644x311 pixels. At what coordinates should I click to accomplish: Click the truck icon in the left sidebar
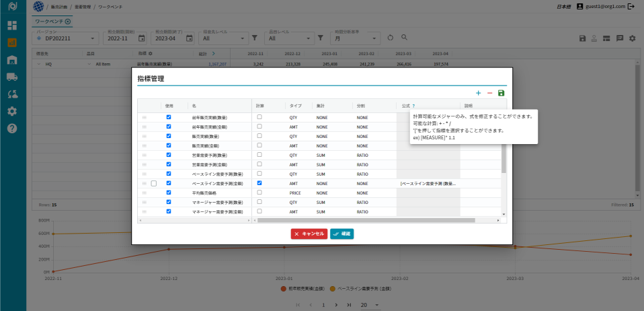[x=12, y=77]
